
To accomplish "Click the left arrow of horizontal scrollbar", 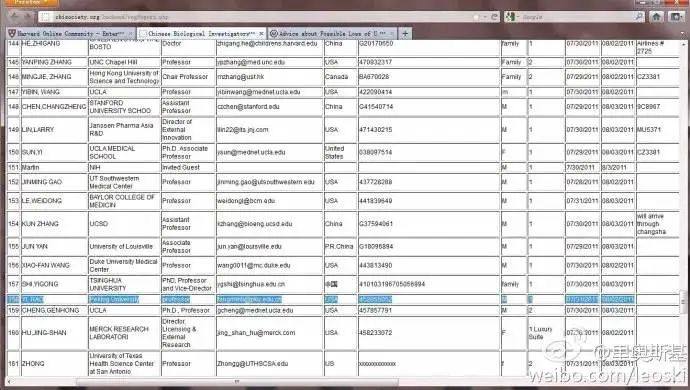I will point(10,381).
